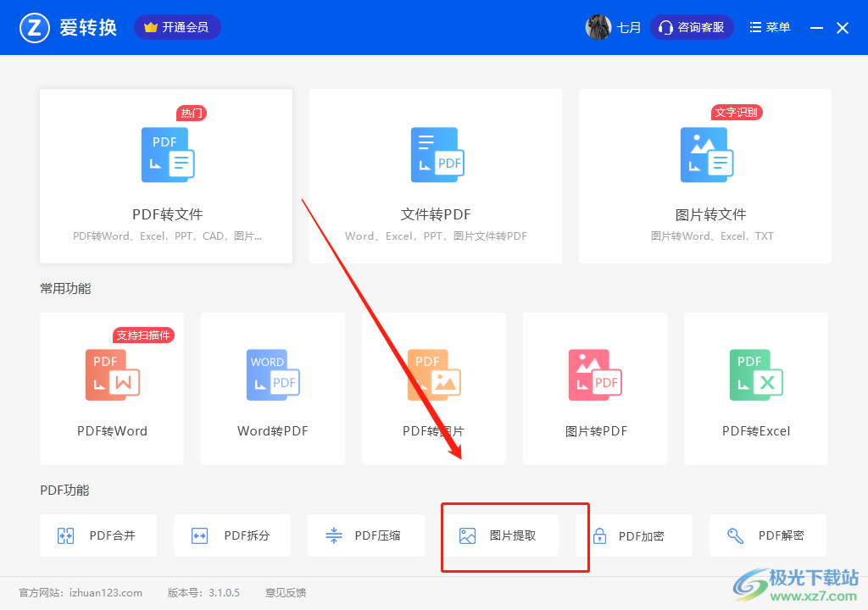Image resolution: width=868 pixels, height=610 pixels.
Task: Contact support via 咨询客服
Action: tap(692, 27)
